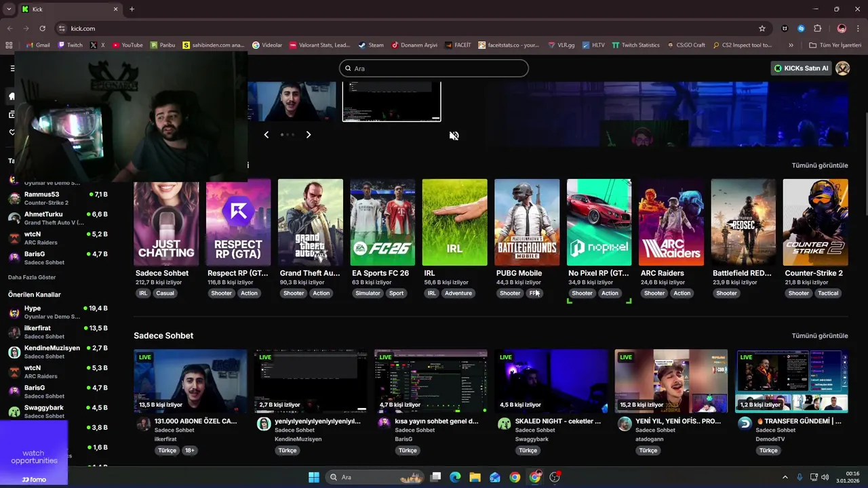Viewport: 868px width, 488px height.
Task: Click the 18+ tag on ilkerfirat stream
Action: click(190, 450)
